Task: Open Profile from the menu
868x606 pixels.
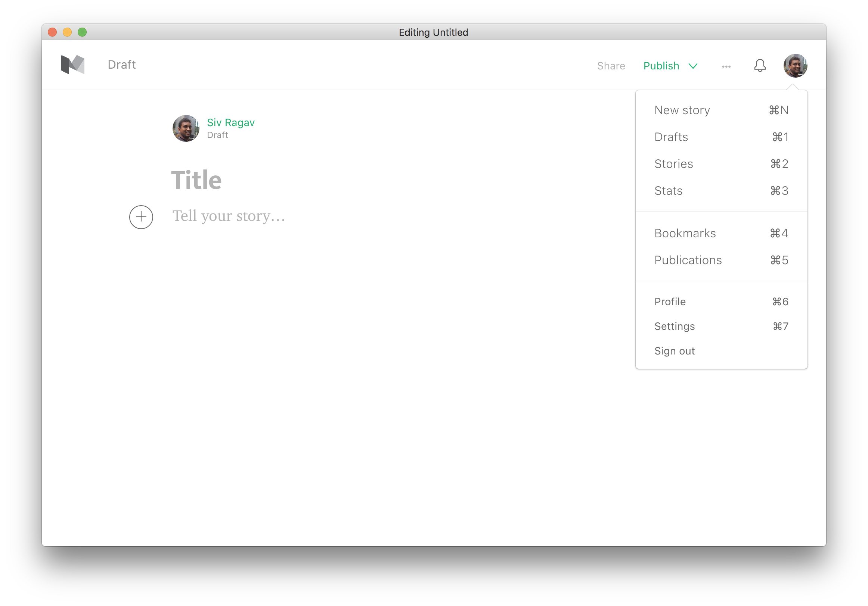Action: 670,302
